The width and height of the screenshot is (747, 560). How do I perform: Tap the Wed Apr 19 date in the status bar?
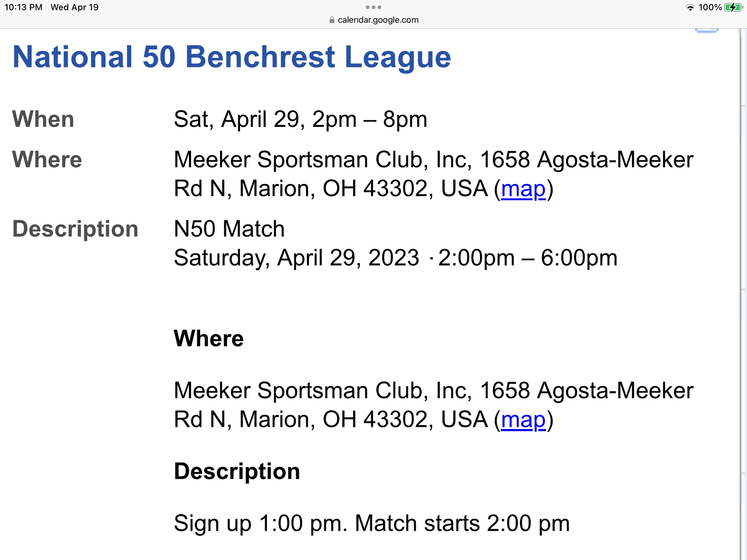[x=74, y=7]
